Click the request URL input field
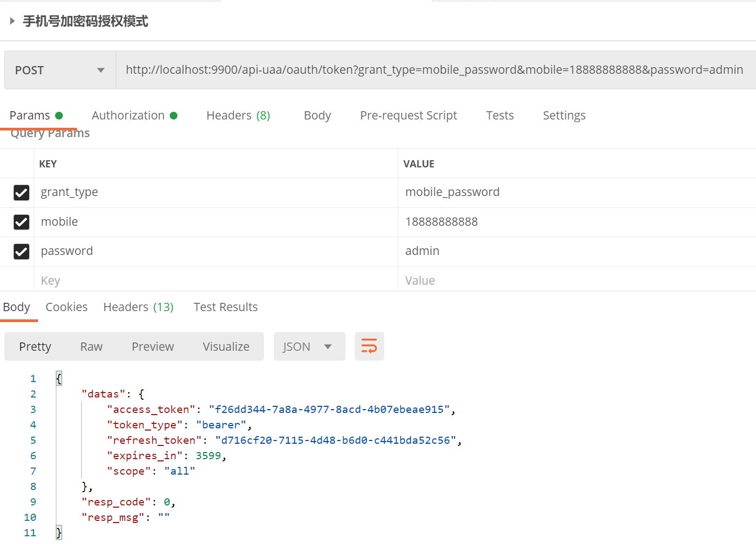 coord(434,70)
